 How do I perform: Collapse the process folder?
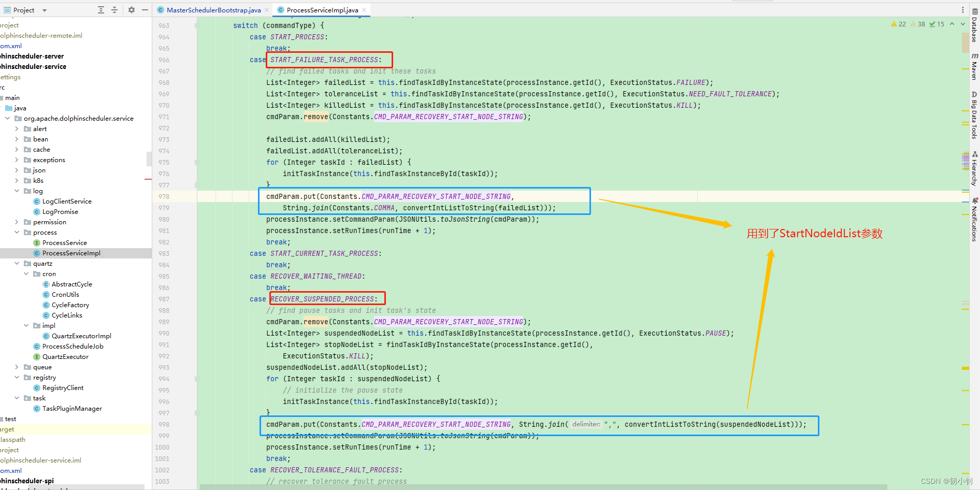click(x=17, y=233)
